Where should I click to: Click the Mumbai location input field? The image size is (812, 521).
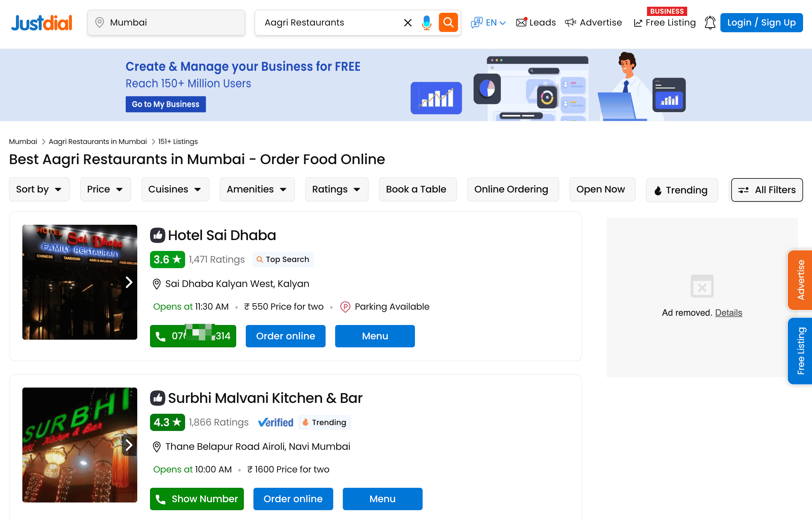coord(166,23)
